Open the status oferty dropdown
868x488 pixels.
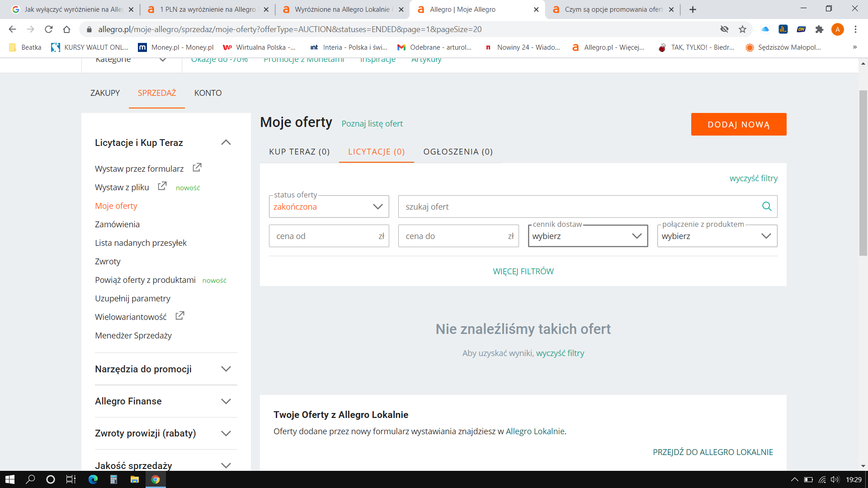329,206
